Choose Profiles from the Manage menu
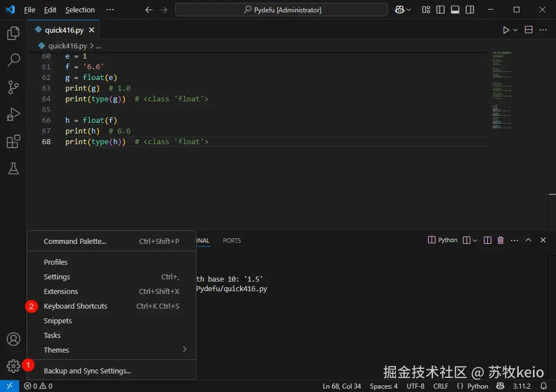This screenshot has height=392, width=556. click(112, 262)
